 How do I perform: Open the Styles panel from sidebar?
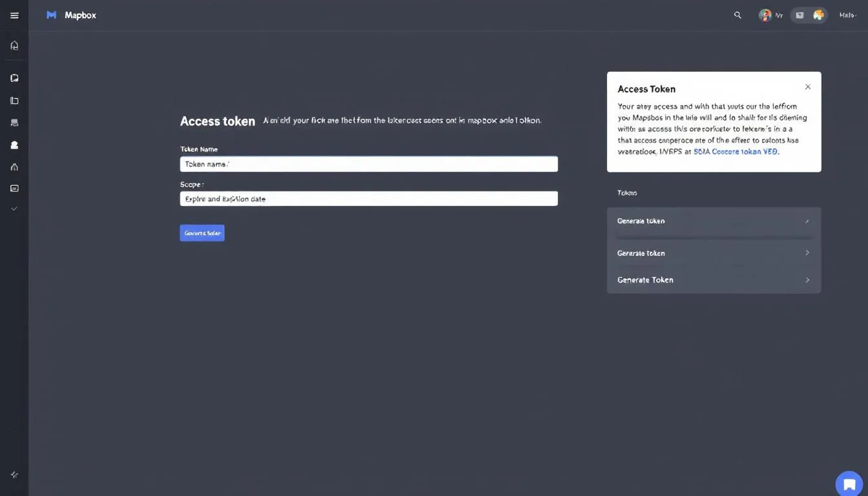click(14, 77)
